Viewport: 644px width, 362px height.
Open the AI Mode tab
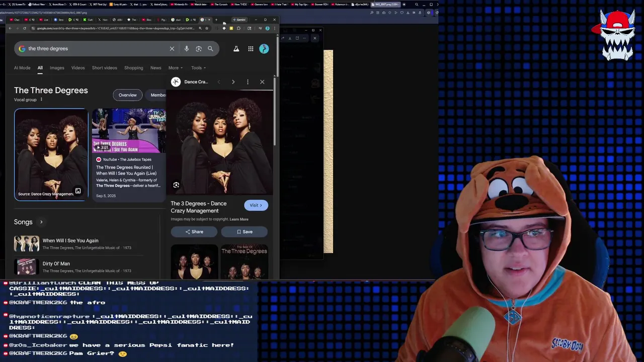click(22, 68)
